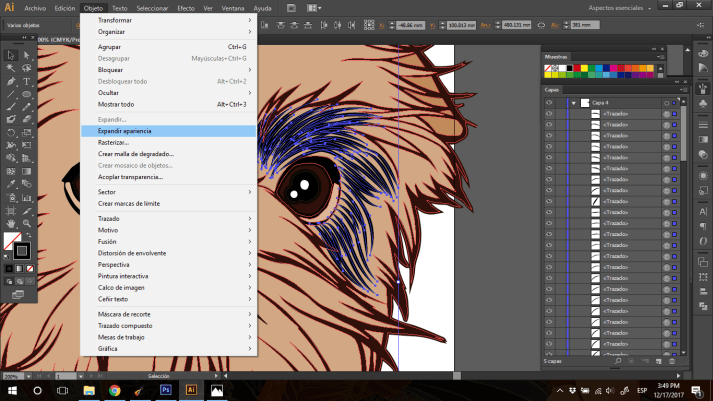Toggle visibility eye of Capa 4 layer
Screen dimensions: 713x401
pos(549,103)
